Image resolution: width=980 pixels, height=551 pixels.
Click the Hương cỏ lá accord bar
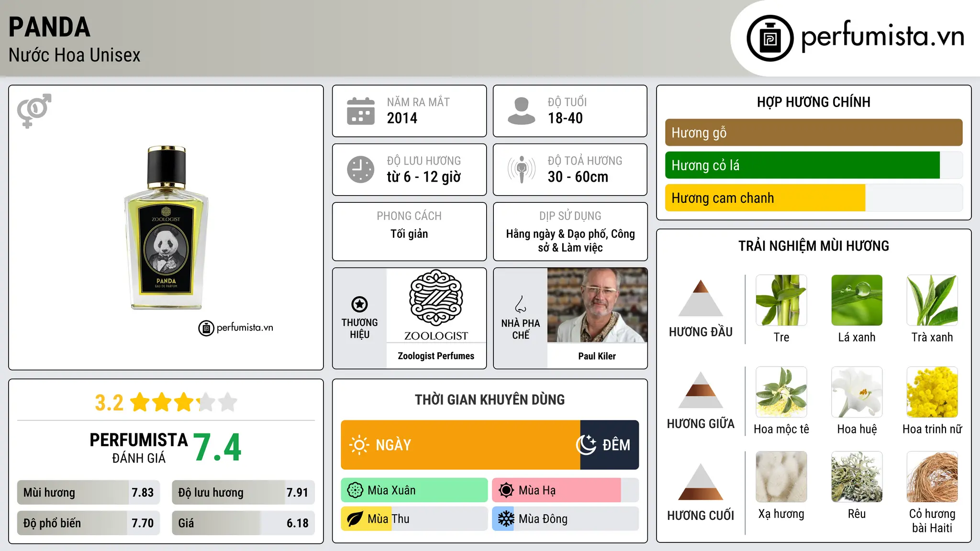(x=814, y=165)
